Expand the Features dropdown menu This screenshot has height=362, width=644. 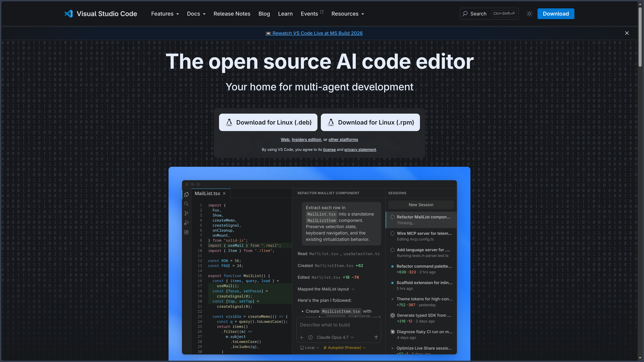[165, 14]
